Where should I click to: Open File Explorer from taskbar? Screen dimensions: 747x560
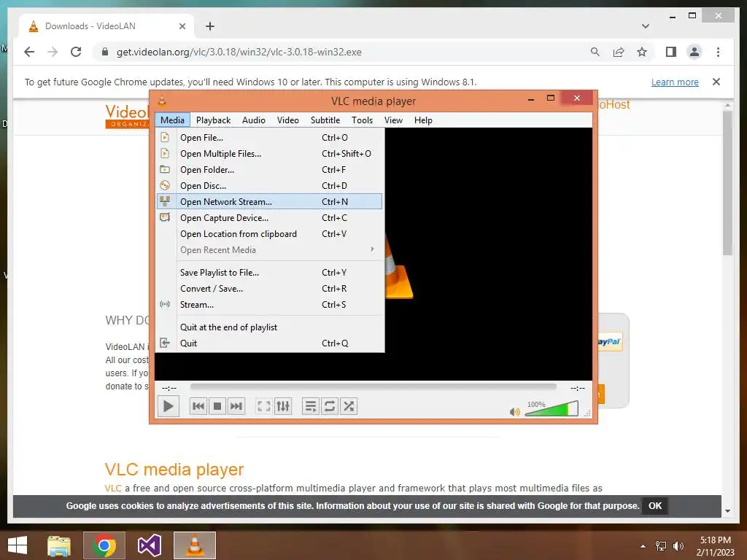59,545
